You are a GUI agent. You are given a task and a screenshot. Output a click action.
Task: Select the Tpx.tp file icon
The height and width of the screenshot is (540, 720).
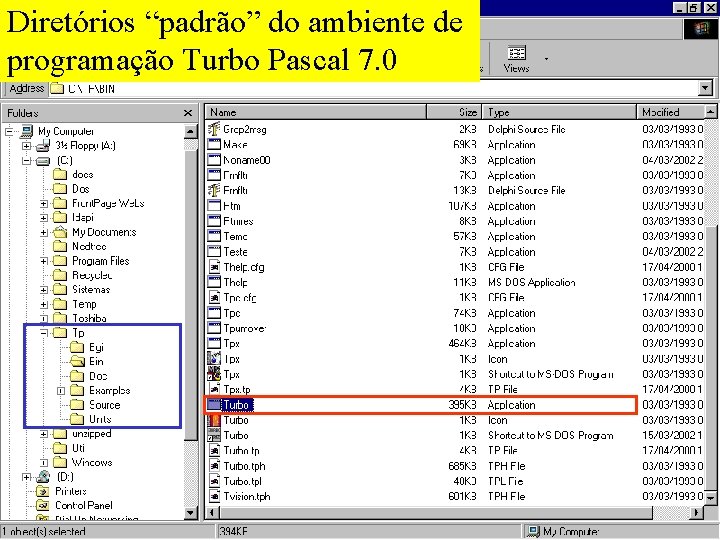point(214,389)
